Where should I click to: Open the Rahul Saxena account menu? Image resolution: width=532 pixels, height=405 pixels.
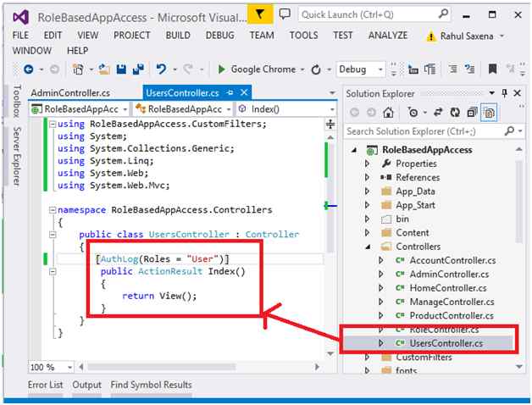click(x=467, y=36)
